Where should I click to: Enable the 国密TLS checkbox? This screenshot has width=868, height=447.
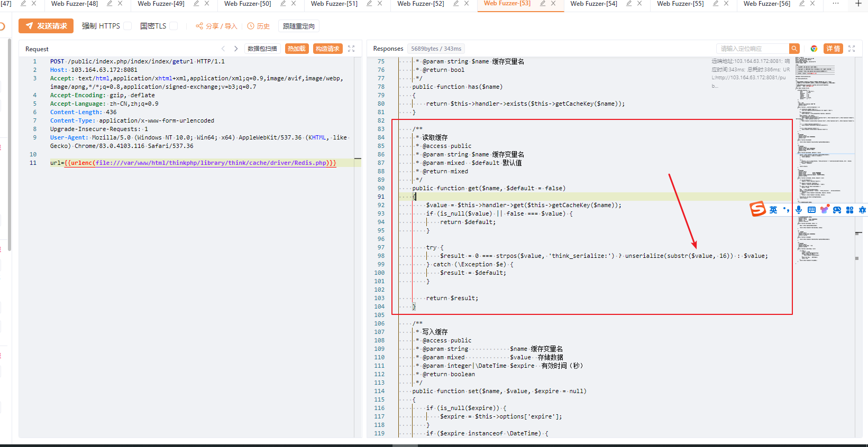click(x=173, y=26)
